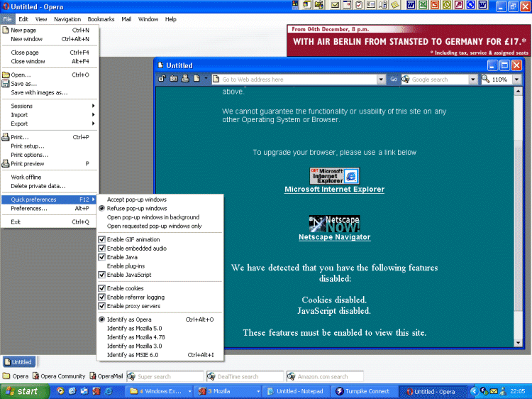This screenshot has height=399, width=532.
Task: Open the 110% zoom dropdown arrow
Action: point(516,80)
